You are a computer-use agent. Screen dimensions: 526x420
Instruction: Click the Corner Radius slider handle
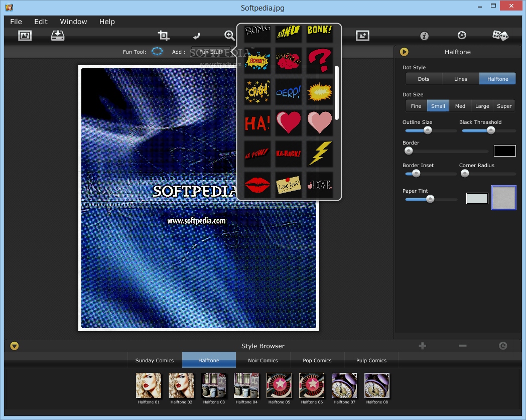pyautogui.click(x=465, y=174)
